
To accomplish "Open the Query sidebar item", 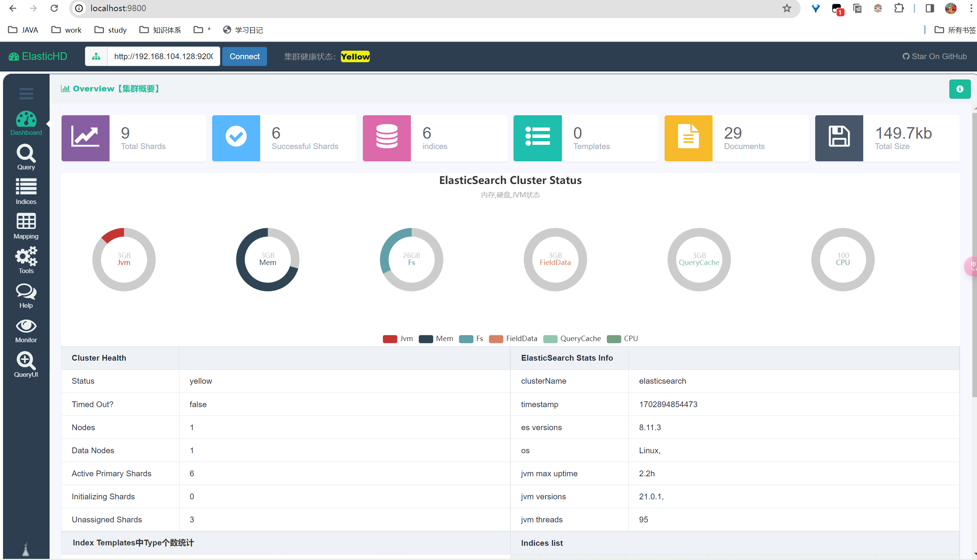I will tap(26, 157).
